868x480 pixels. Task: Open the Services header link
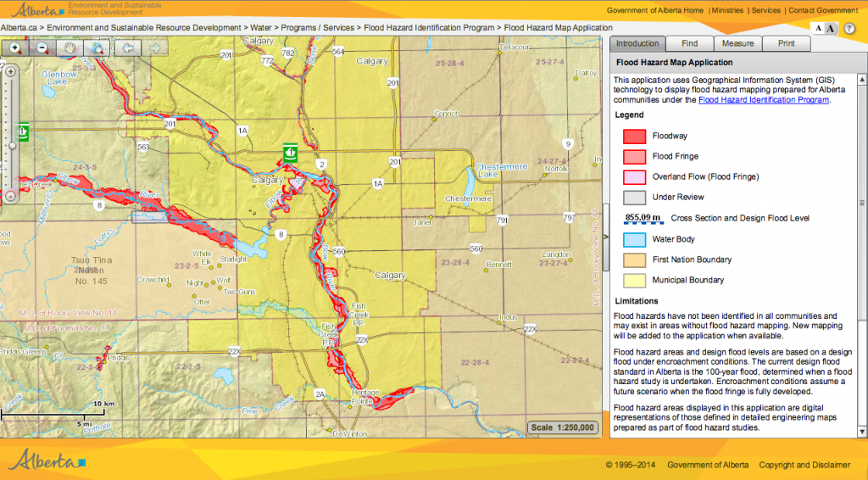point(766,10)
